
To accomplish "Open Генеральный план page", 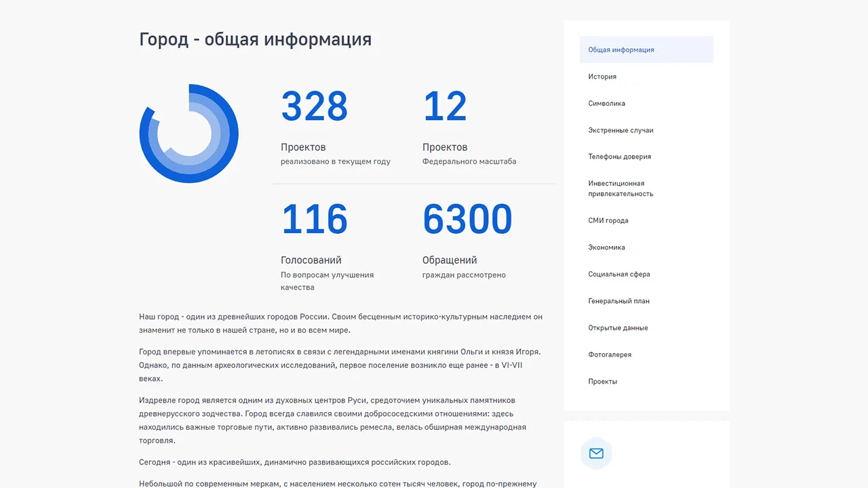I will (618, 301).
